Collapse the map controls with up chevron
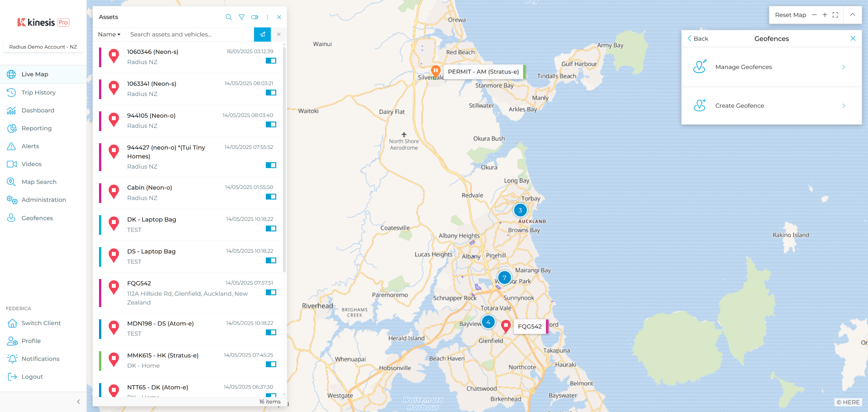This screenshot has width=868, height=412. click(852, 15)
